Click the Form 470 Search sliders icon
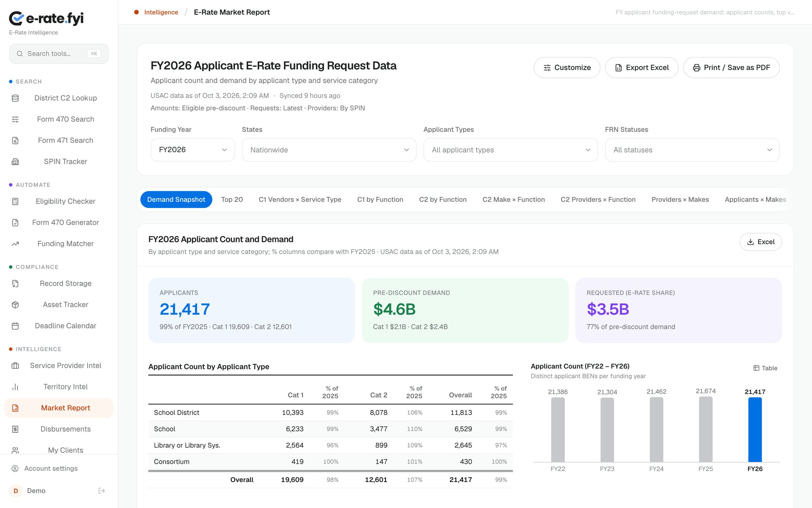Screen dimensions: 812x508 (x=15, y=119)
